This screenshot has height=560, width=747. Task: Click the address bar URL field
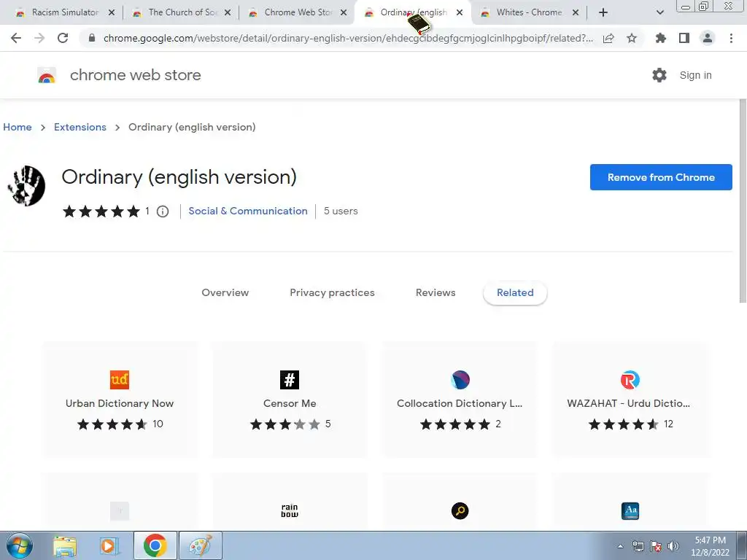[348, 38]
